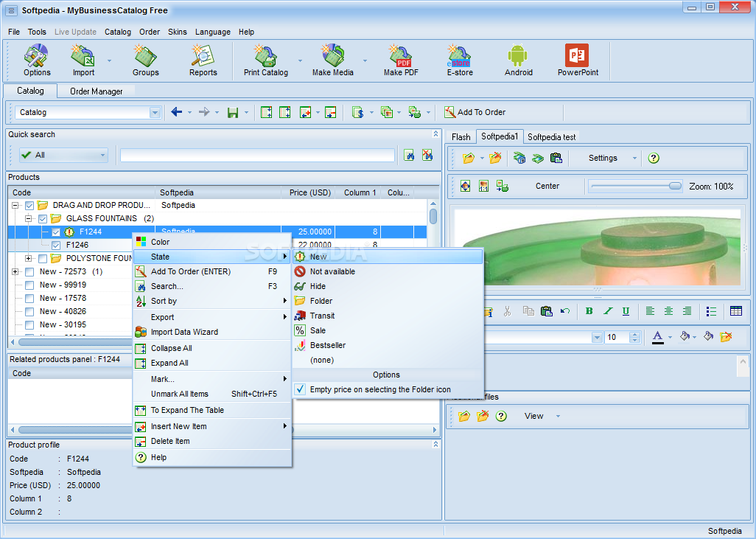This screenshot has width=756, height=539.
Task: Click the Underline formatting icon
Action: [x=626, y=311]
